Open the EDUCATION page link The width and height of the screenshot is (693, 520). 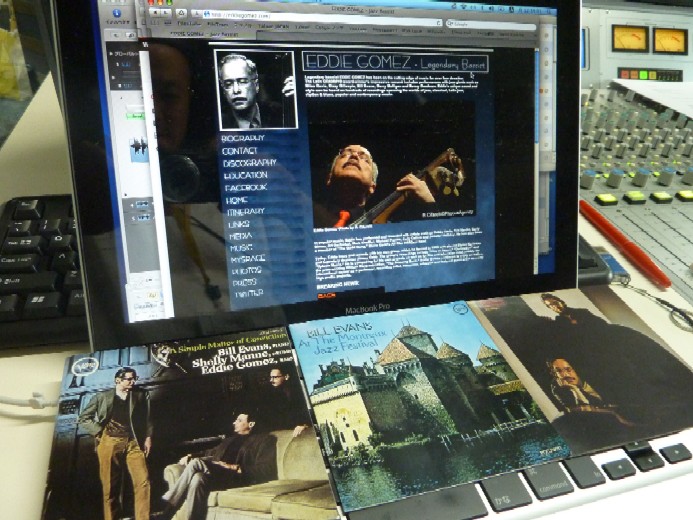click(x=245, y=175)
